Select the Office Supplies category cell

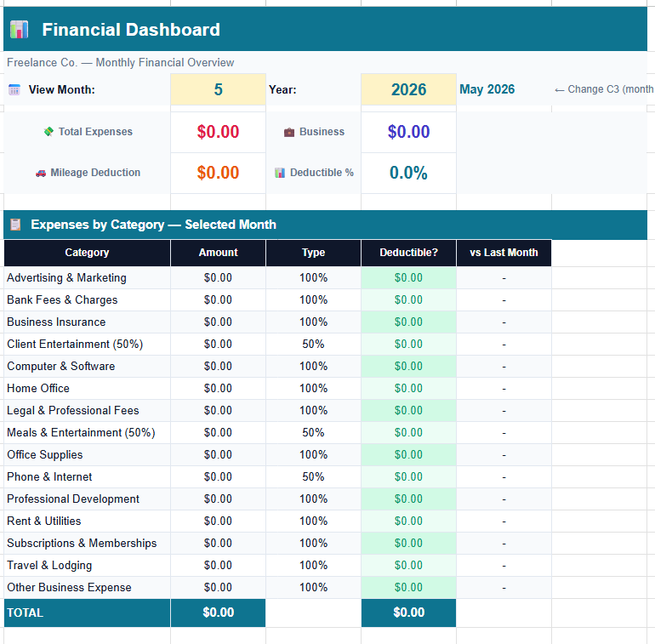[87, 455]
